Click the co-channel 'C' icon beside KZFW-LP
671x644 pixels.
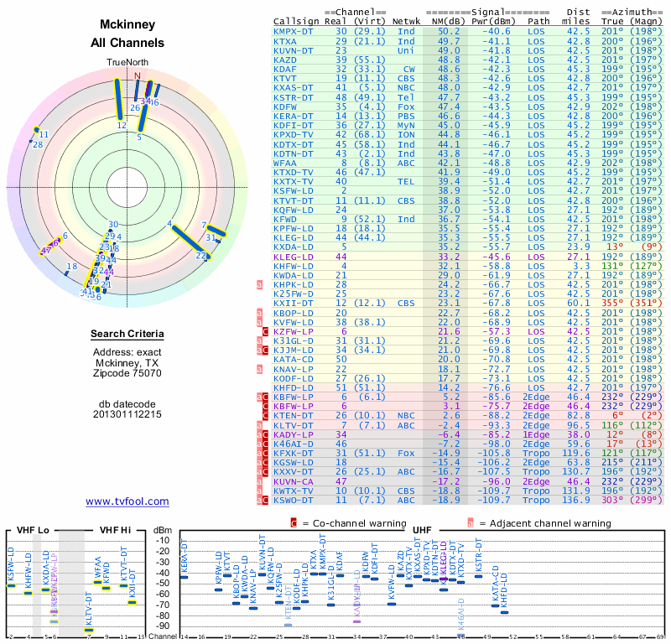(x=265, y=331)
